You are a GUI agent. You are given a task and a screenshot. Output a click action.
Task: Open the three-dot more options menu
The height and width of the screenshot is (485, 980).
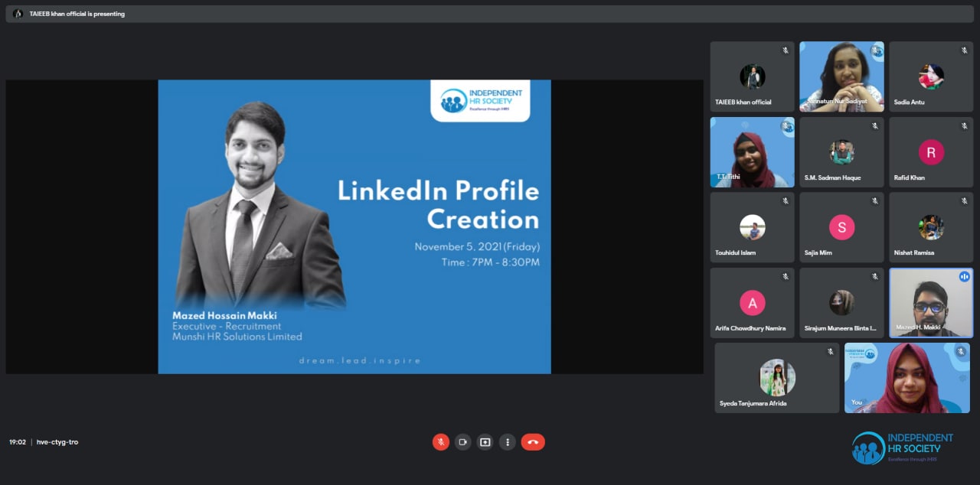click(507, 441)
